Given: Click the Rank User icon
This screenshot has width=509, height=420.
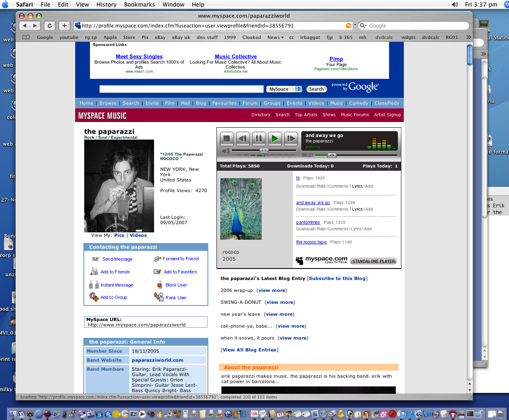Looking at the screenshot, I should [159, 296].
